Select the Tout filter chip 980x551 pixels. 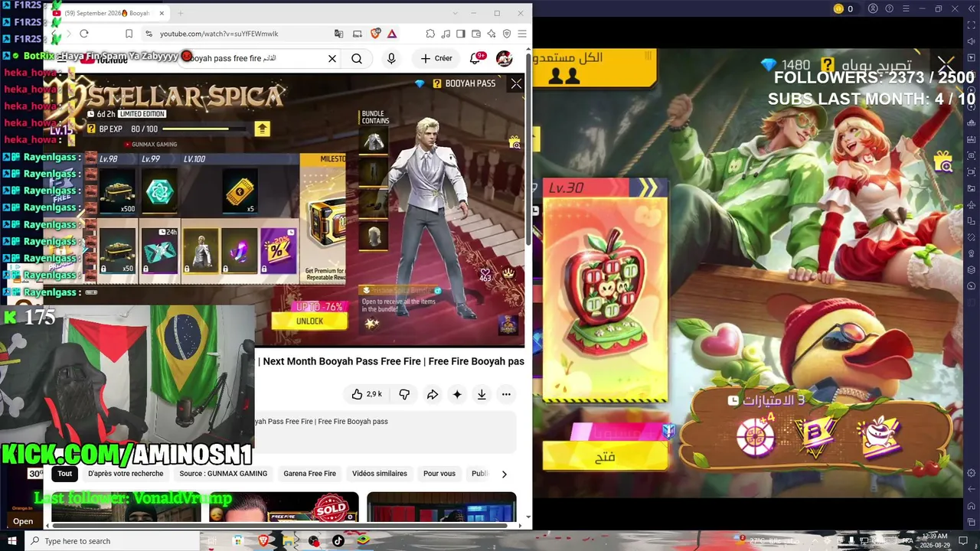[x=65, y=474]
